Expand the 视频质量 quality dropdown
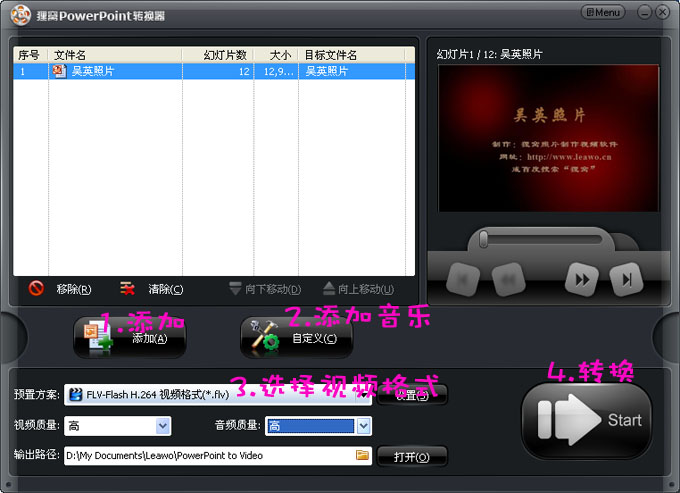Viewport: 680px width, 493px height. 163,426
